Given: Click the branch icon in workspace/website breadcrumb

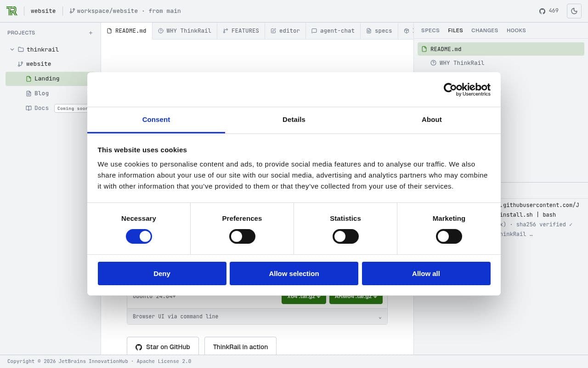Looking at the screenshot, I should coord(72,11).
